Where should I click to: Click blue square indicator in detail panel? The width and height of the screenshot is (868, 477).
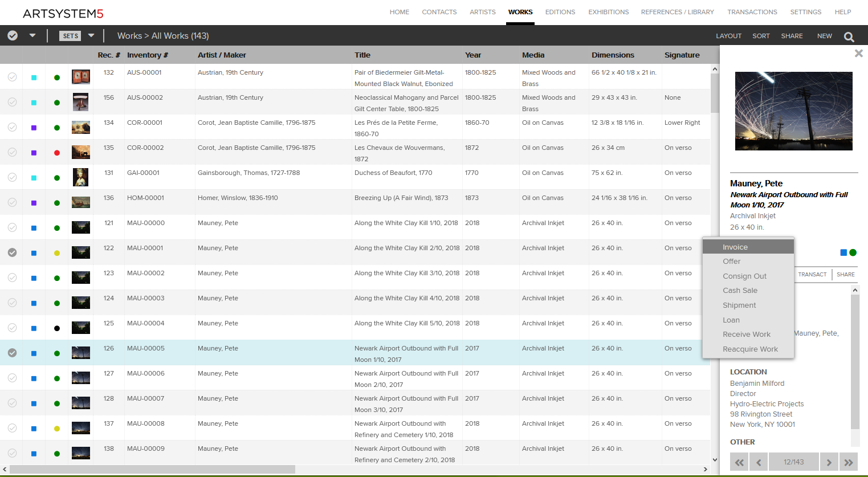tap(843, 252)
